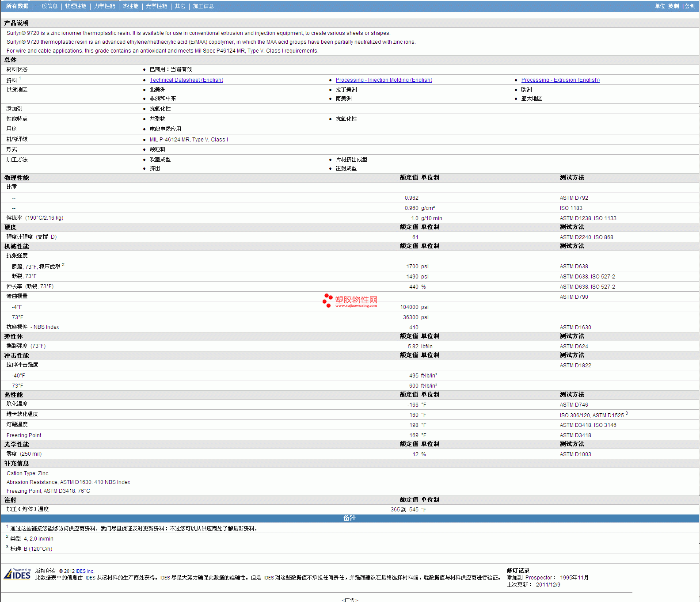This screenshot has height=602, width=700.
Task: Click footnote 3 superscript after ASTM D1525
Action: tap(626, 413)
